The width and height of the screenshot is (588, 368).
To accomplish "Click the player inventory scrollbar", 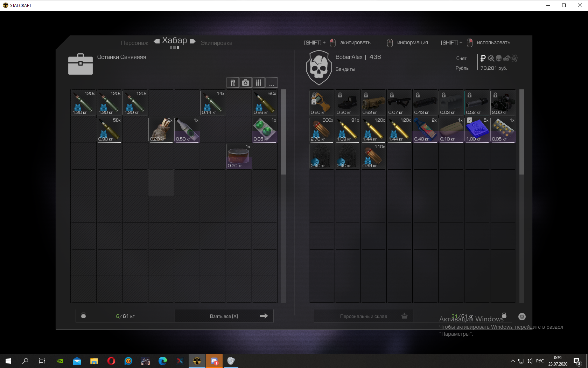I will (x=522, y=132).
